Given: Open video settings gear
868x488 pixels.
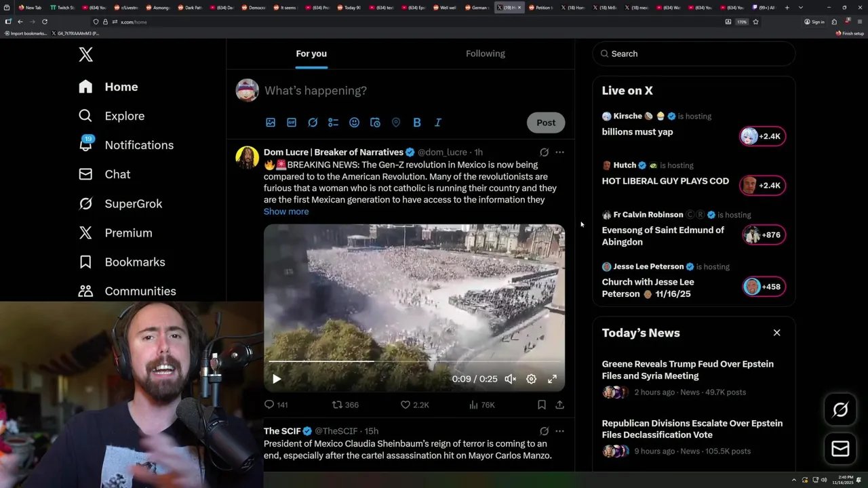Looking at the screenshot, I should (x=532, y=379).
